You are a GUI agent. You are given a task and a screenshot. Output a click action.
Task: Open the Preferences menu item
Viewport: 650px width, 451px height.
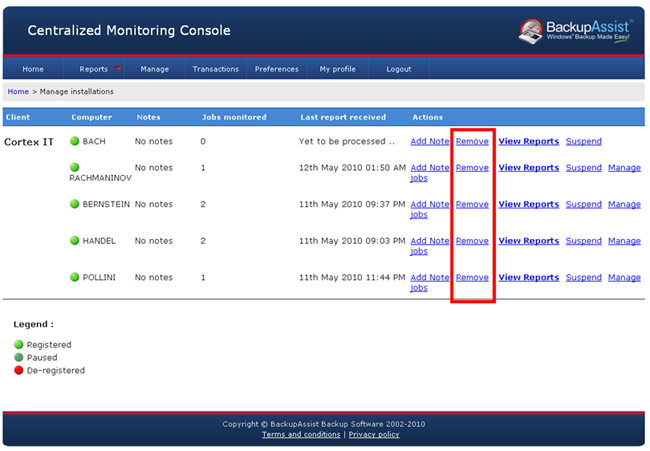click(276, 69)
